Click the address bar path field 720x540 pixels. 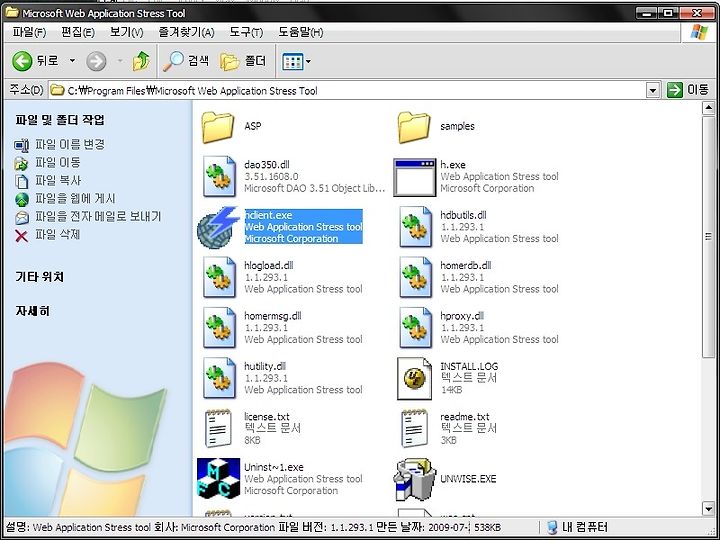(347, 90)
